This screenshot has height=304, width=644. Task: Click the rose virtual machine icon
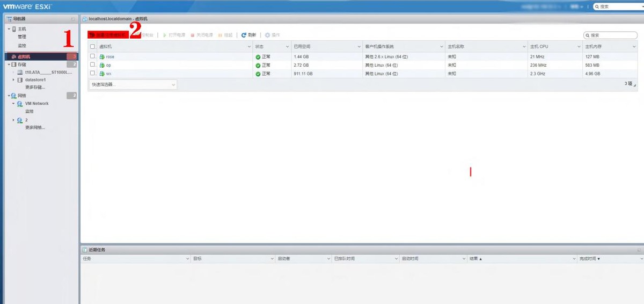point(102,56)
